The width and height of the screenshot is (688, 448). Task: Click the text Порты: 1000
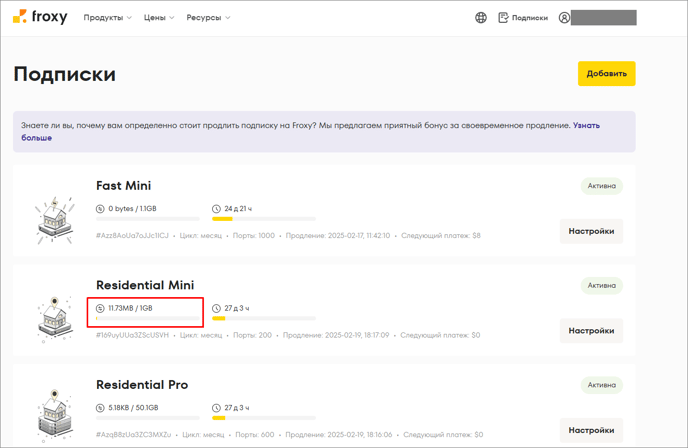point(254,236)
